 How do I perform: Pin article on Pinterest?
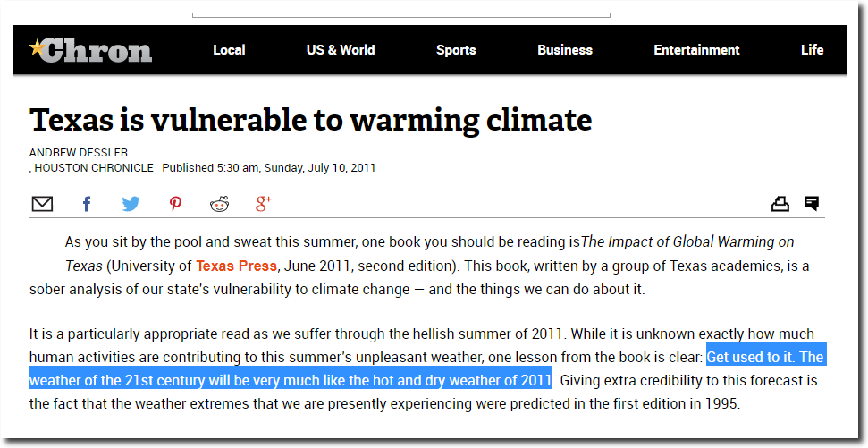[175, 205]
